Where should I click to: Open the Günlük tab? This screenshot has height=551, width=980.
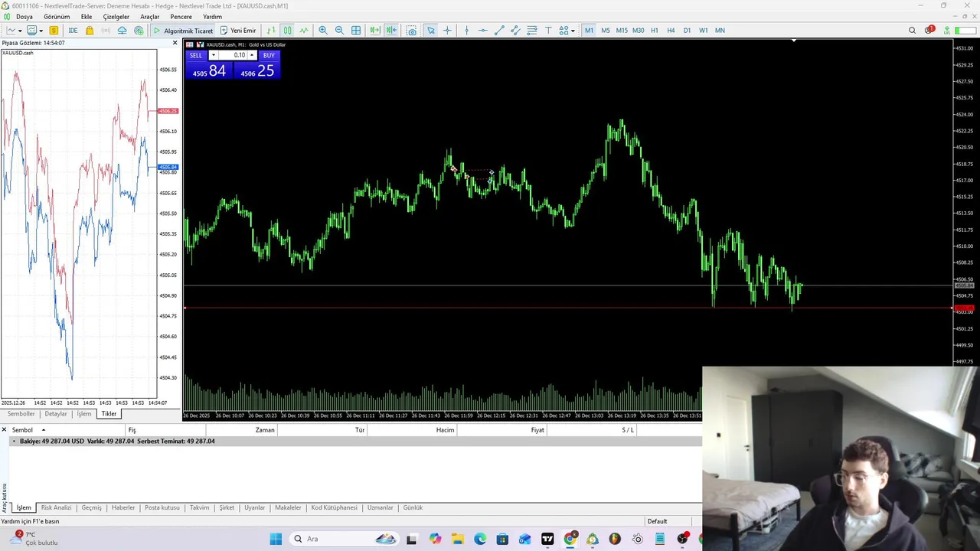413,507
